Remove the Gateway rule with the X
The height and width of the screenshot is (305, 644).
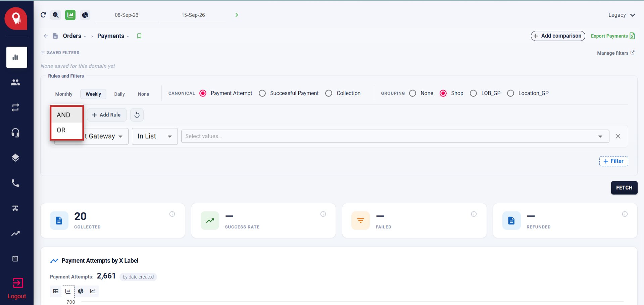(x=618, y=136)
